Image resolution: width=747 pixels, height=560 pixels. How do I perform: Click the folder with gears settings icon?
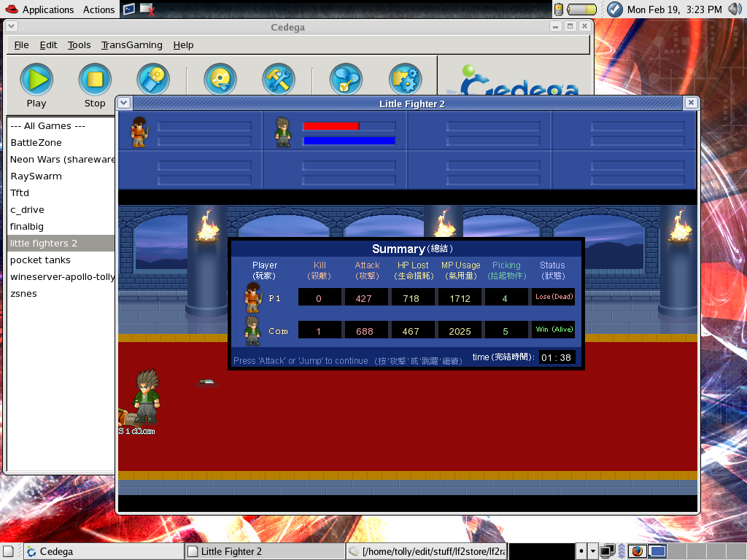[x=406, y=79]
